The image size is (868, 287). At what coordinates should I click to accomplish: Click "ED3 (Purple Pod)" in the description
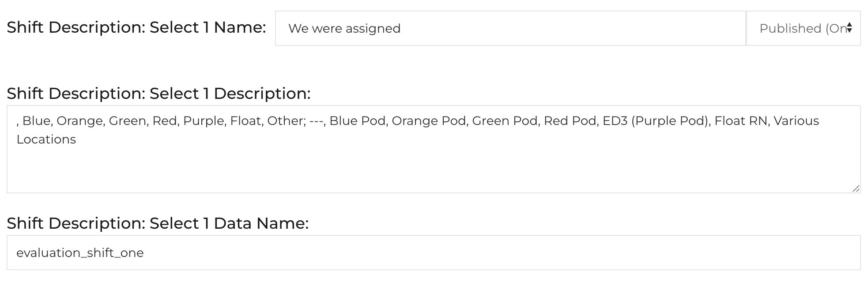pyautogui.click(x=655, y=121)
